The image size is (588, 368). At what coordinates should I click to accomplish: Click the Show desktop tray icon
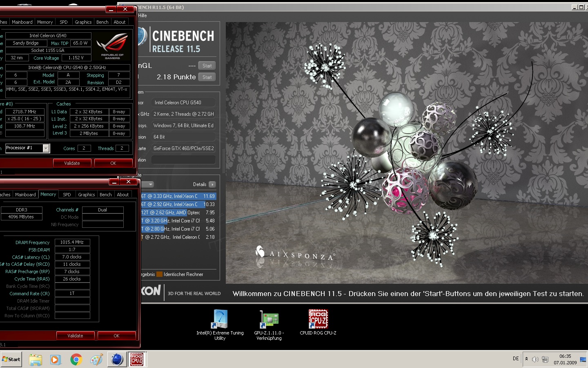click(x=583, y=359)
